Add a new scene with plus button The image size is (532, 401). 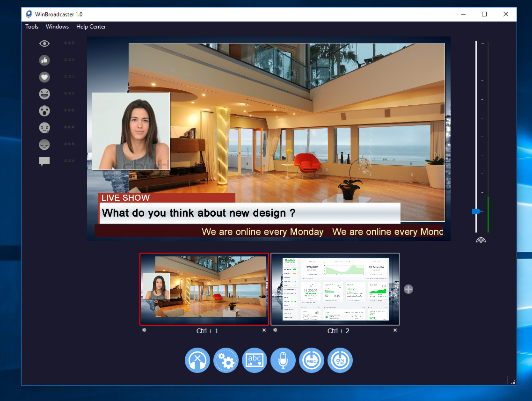click(408, 289)
